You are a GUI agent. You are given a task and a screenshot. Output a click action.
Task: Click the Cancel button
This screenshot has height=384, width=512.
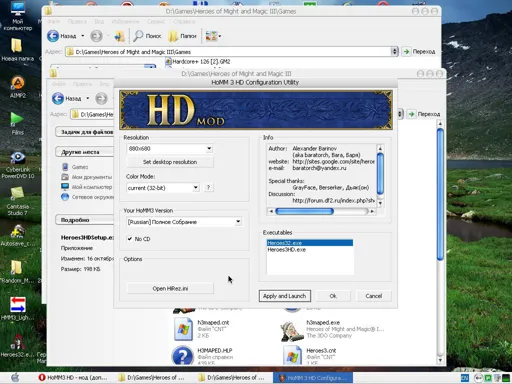click(x=374, y=296)
